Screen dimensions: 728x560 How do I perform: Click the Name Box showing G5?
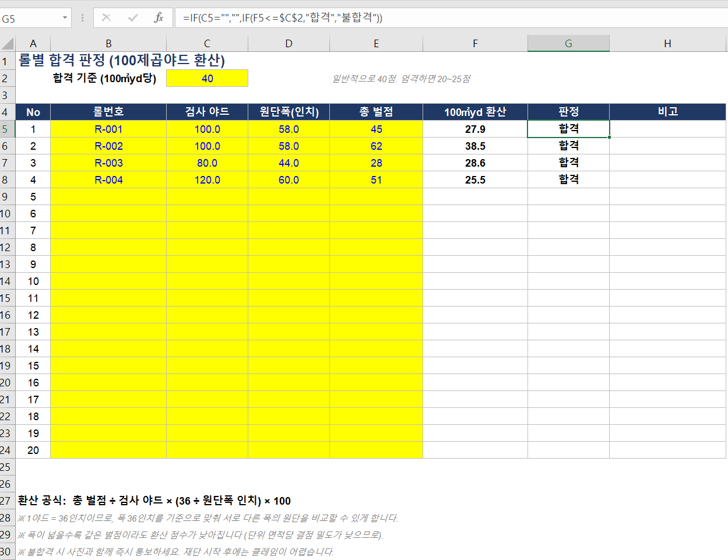coord(30,18)
